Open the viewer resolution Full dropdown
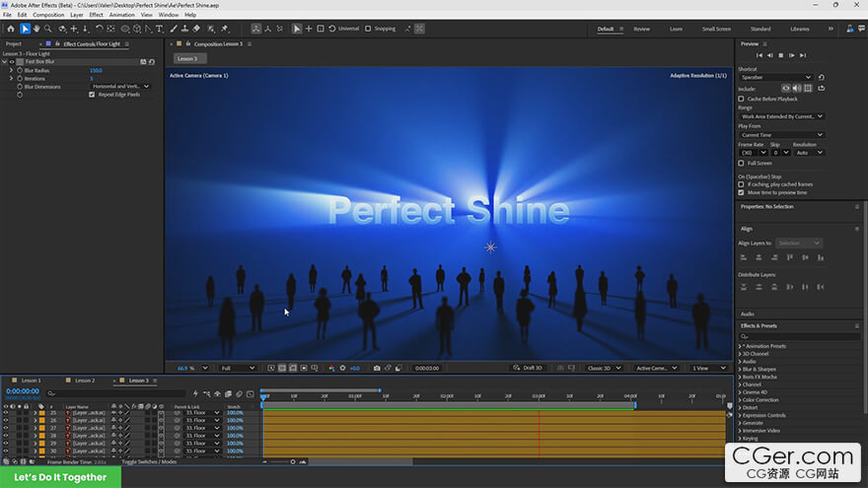Screen dimensions: 868x488 (x=238, y=368)
